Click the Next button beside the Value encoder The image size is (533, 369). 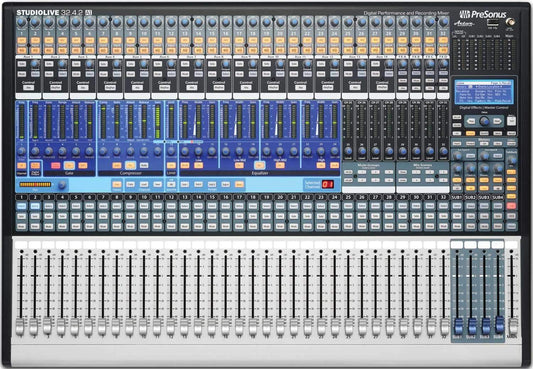coord(497,121)
